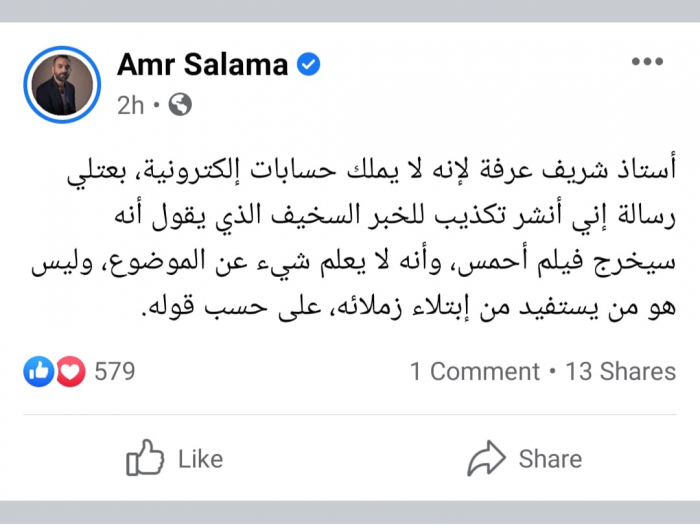This screenshot has width=700, height=528.
Task: Click the red heart reaction icon
Action: pos(69,372)
